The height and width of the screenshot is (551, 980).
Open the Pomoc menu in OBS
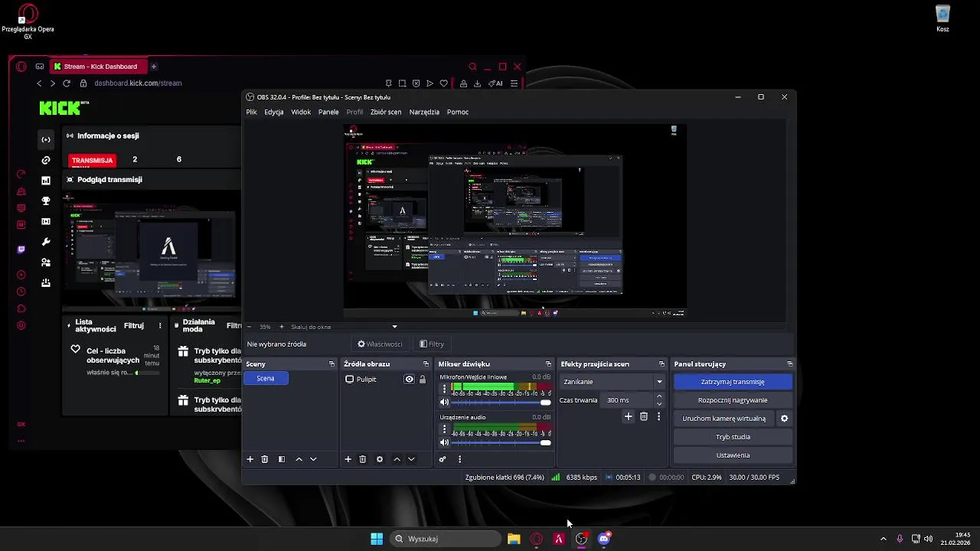(458, 112)
